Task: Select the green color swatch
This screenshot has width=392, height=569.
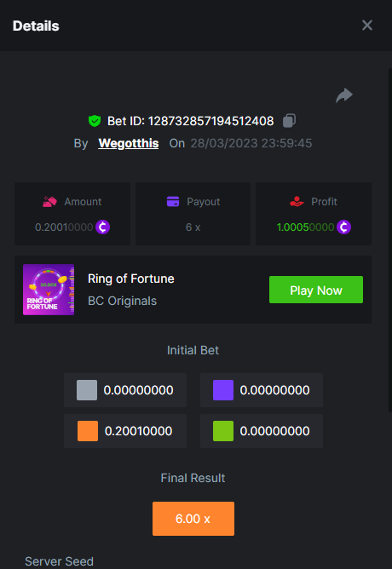Action: coord(223,431)
